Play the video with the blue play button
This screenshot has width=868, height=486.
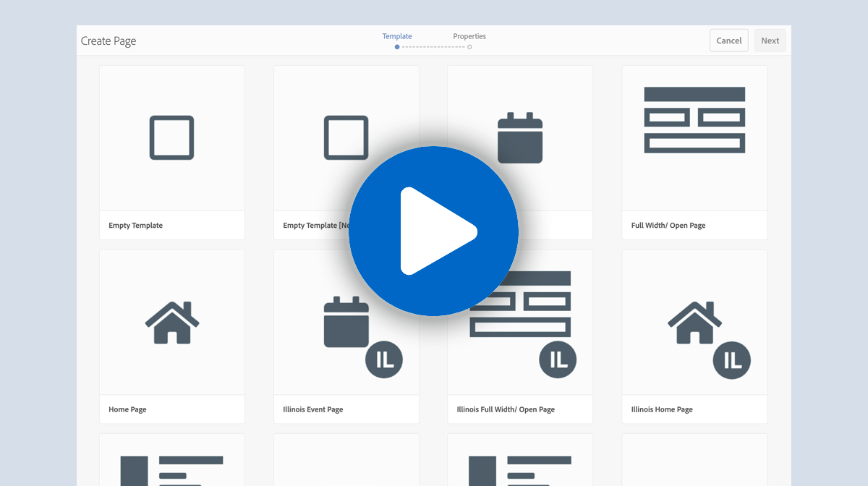433,231
